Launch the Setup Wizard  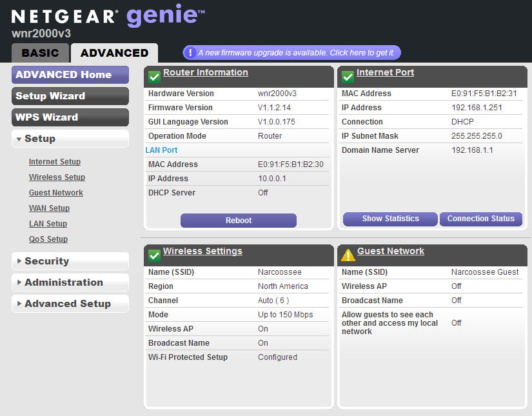coord(70,96)
